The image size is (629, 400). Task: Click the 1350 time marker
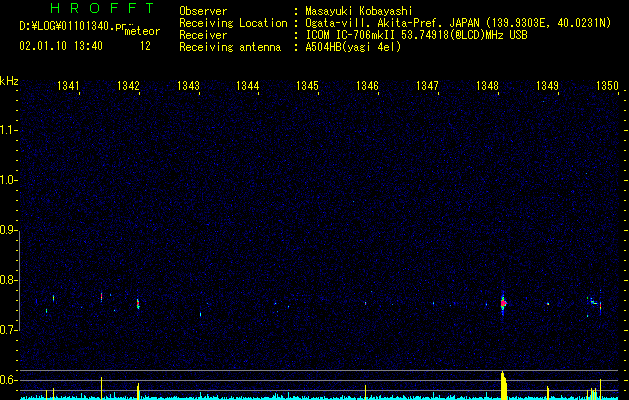(x=607, y=85)
